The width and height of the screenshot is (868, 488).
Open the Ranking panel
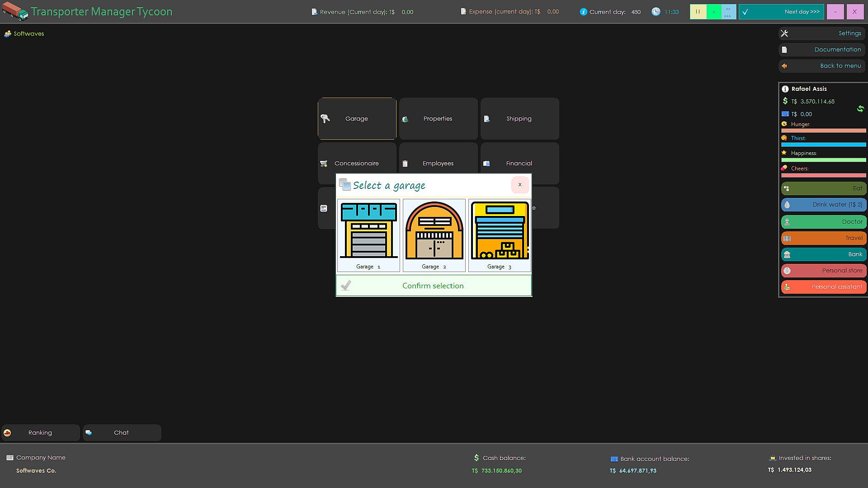[40, 432]
